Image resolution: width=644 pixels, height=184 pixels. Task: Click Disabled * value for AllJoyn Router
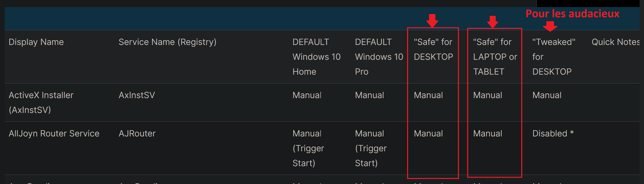pyautogui.click(x=553, y=134)
